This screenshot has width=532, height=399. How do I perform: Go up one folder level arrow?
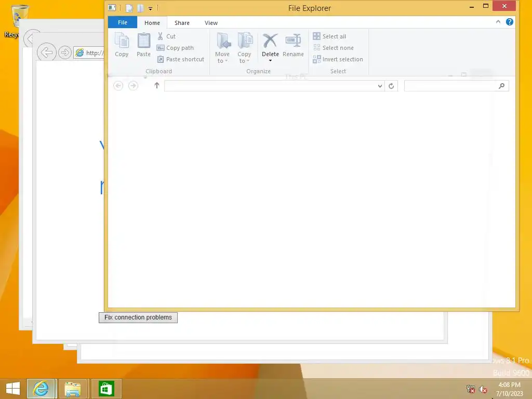157,86
